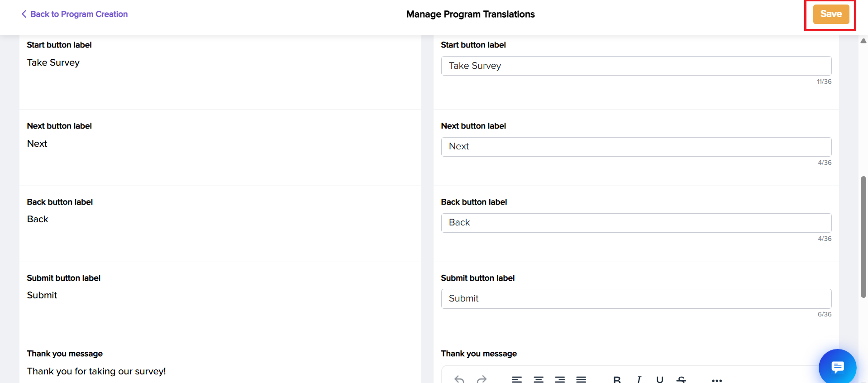The height and width of the screenshot is (383, 868).
Task: Toggle bold formatting in editor
Action: 617,379
